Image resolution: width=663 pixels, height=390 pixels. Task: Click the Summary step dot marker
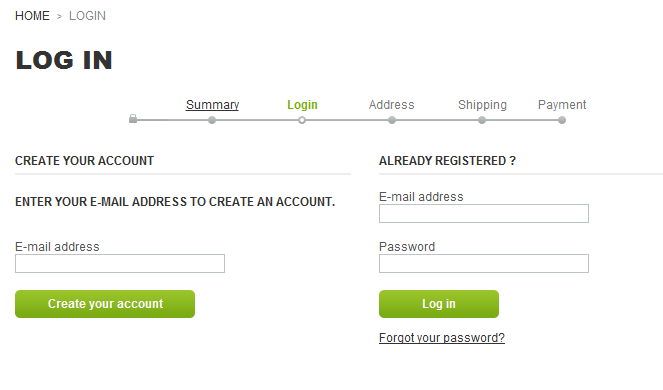tap(212, 121)
